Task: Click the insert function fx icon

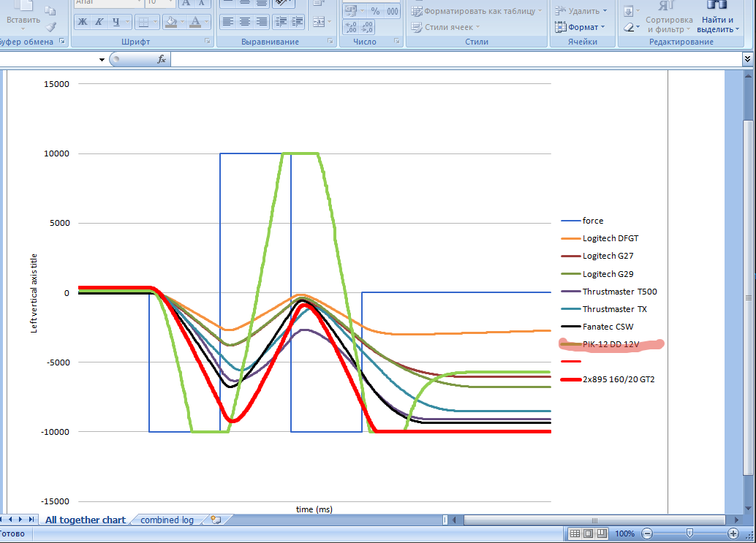Action: point(162,59)
